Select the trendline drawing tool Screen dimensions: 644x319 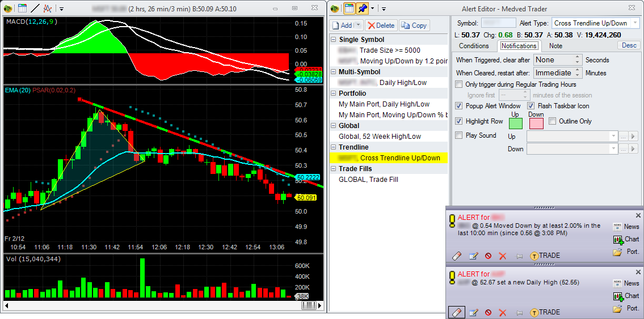(35, 8)
